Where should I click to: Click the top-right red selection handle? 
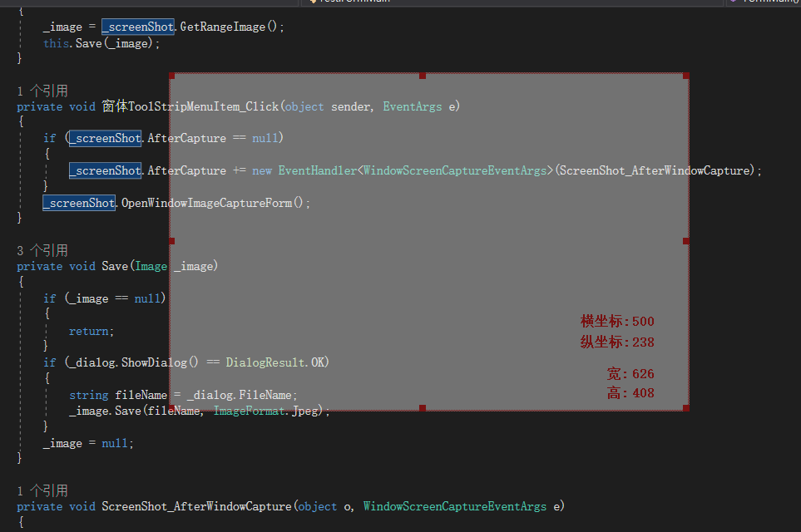(686, 76)
